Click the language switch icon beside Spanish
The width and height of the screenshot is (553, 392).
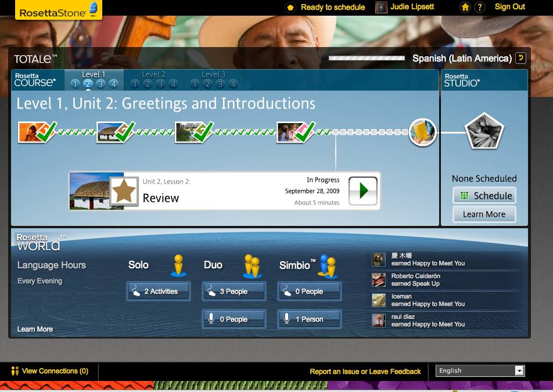click(x=520, y=58)
